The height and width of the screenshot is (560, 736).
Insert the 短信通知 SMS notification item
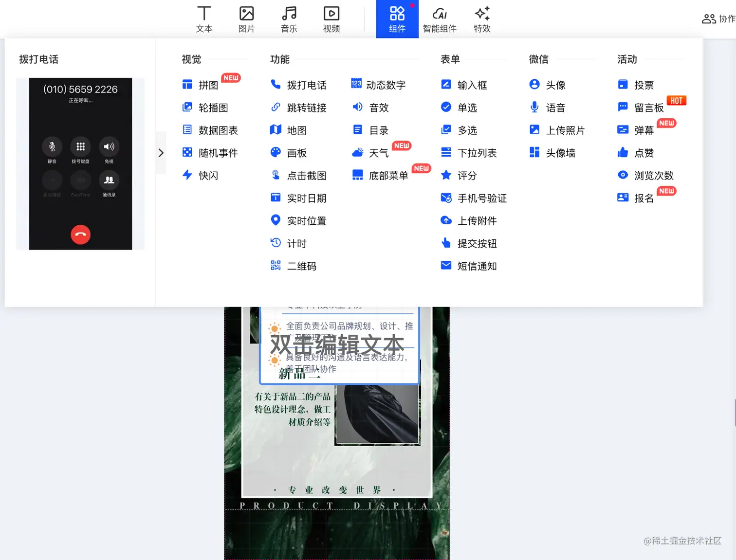[468, 266]
